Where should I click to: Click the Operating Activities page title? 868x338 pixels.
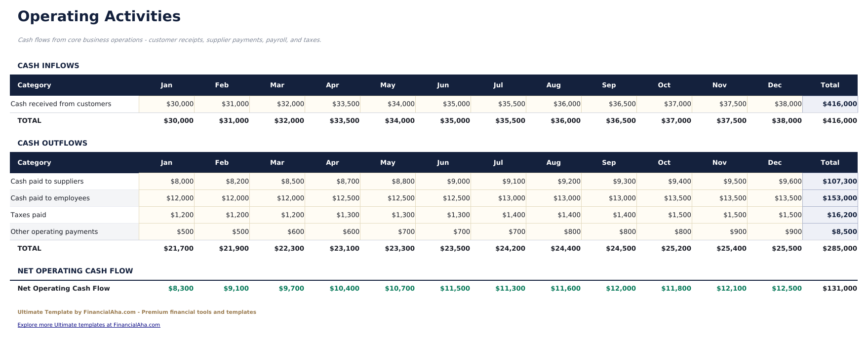[99, 16]
